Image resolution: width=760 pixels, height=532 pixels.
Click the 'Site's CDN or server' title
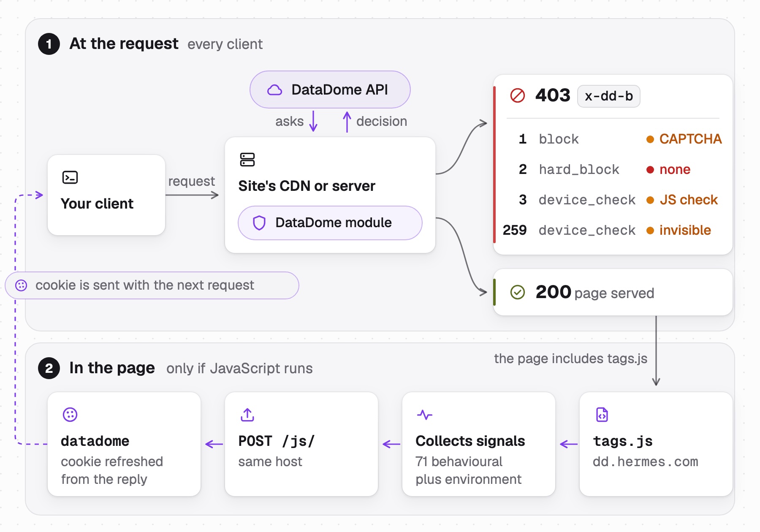tap(307, 186)
